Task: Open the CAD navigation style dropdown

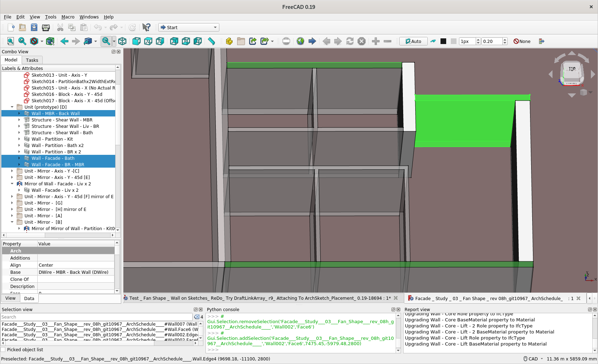Action: 533,359
